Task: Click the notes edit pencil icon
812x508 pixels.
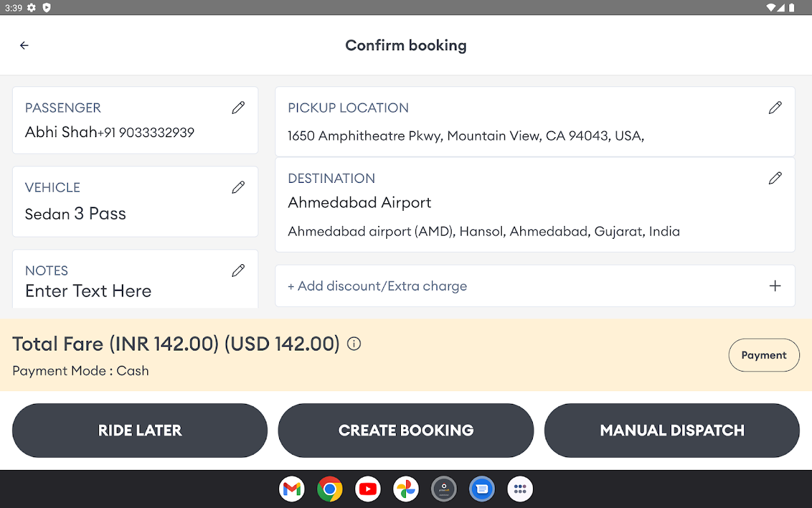Action: [238, 271]
